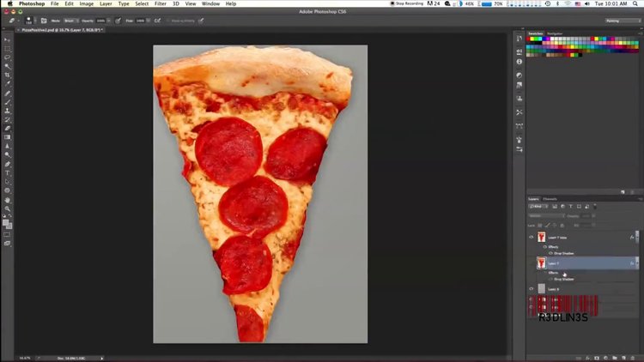644x362 pixels.
Task: Select the Rectangular Marquee tool
Action: coord(8,48)
